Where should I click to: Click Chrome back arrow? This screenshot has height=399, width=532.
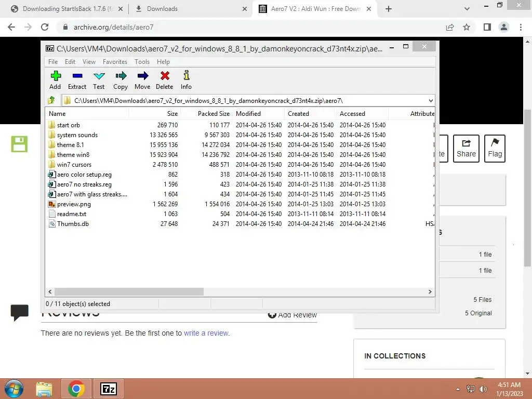pyautogui.click(x=11, y=27)
